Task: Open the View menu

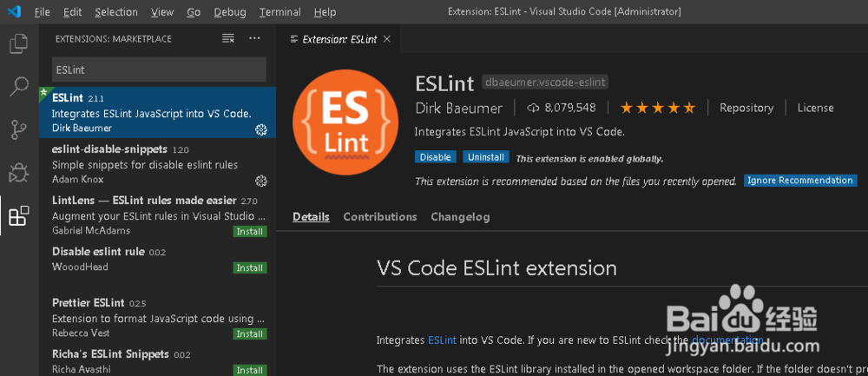Action: click(x=162, y=11)
